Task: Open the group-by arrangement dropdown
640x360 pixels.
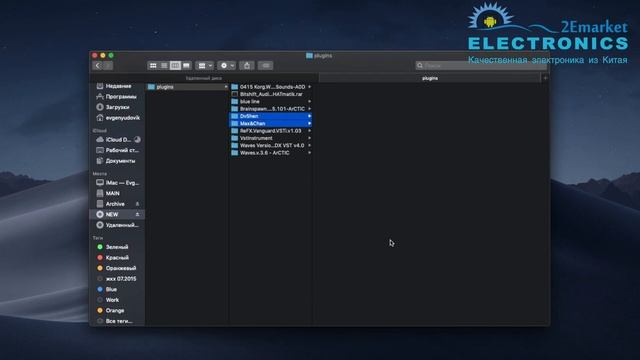Action: click(x=204, y=66)
